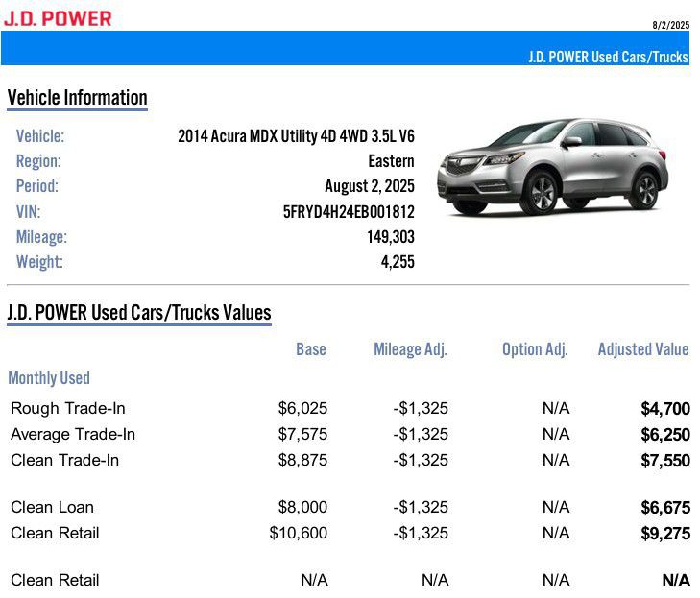
Task: Click Clean Loan adjusted value $6,675
Action: click(665, 508)
